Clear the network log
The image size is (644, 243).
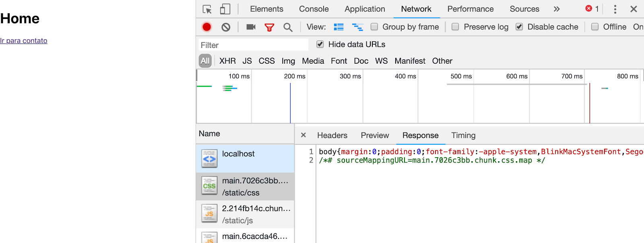226,27
